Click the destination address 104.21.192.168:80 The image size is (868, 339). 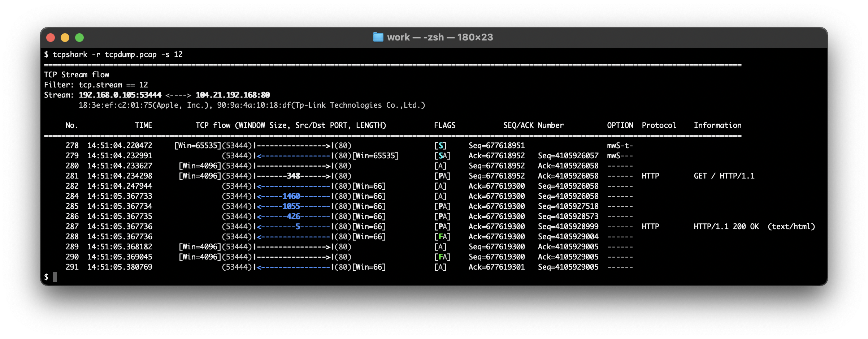coord(233,95)
